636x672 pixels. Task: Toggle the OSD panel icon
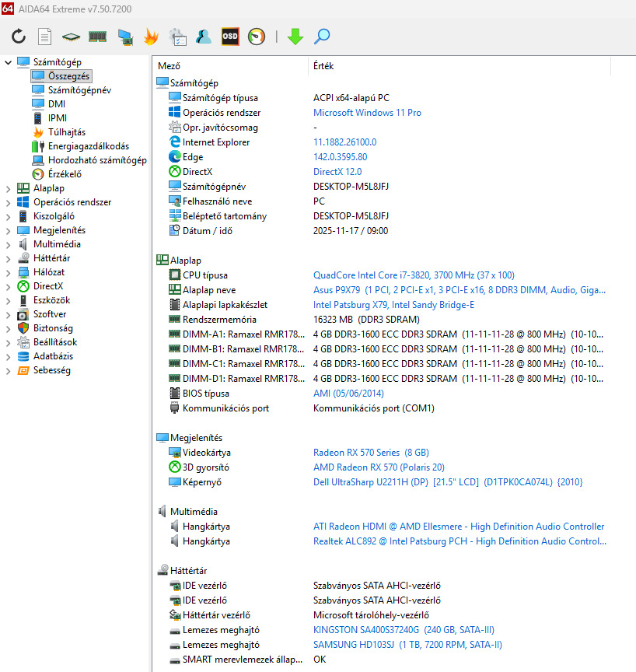point(230,37)
